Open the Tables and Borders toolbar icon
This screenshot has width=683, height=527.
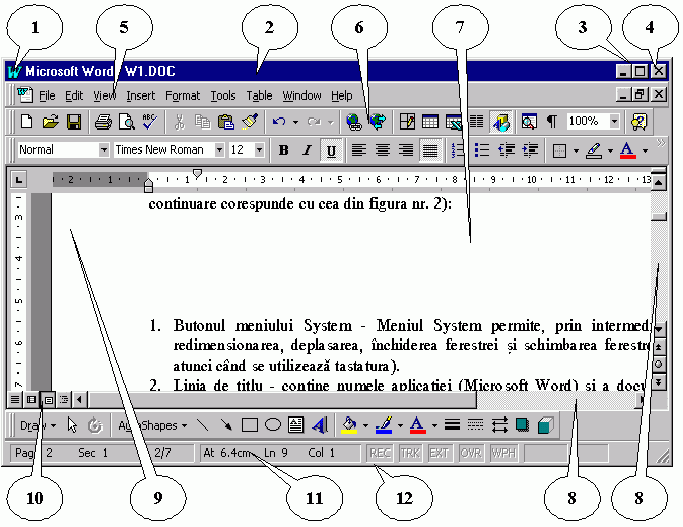point(407,122)
